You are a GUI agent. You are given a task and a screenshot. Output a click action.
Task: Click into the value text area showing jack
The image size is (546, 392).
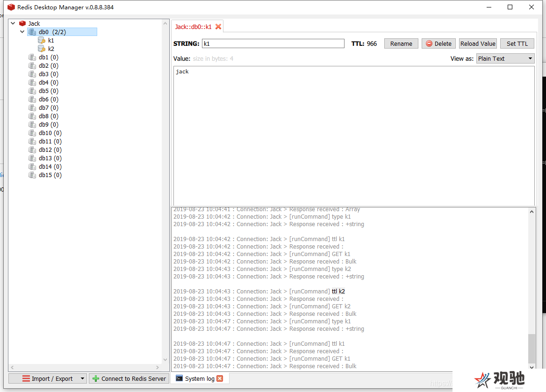354,136
